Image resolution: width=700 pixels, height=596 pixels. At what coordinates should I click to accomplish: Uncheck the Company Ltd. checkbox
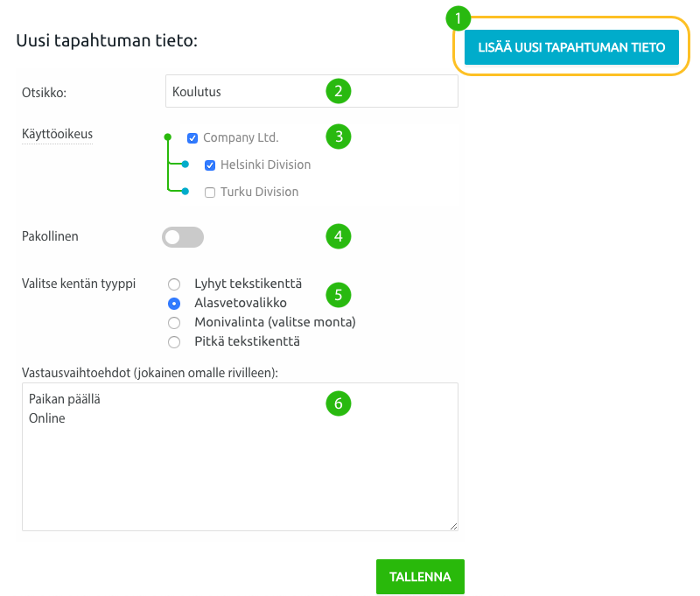coord(192,138)
